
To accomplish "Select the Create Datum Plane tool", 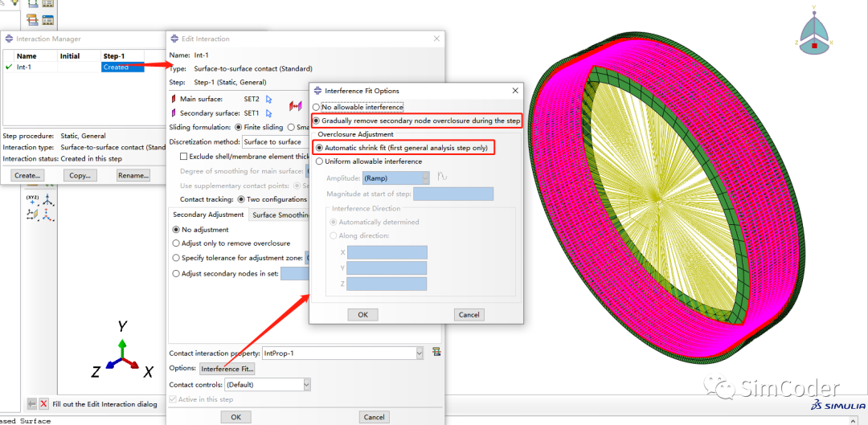I will pos(31,215).
